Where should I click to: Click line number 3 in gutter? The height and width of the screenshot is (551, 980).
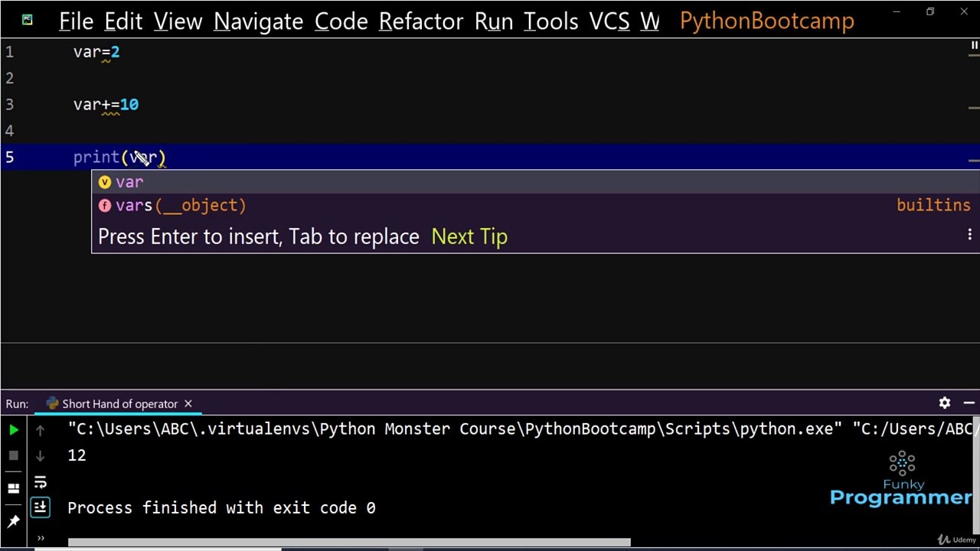9,105
